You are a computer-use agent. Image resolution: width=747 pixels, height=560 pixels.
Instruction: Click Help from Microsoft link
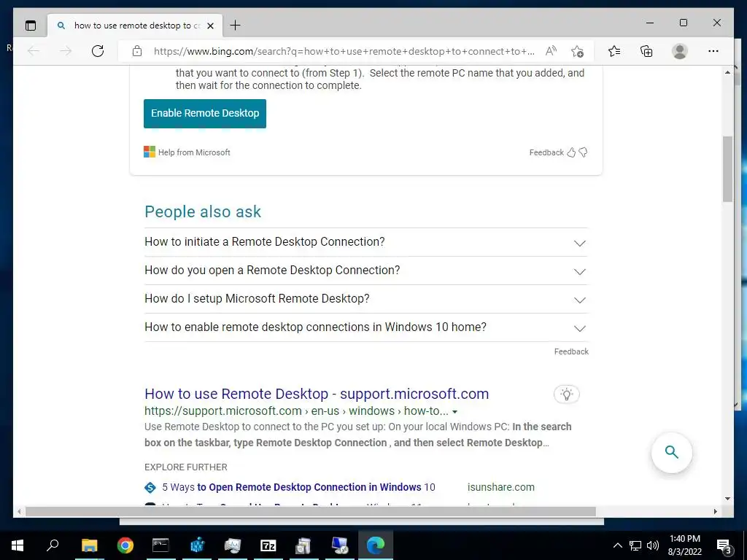pos(194,152)
